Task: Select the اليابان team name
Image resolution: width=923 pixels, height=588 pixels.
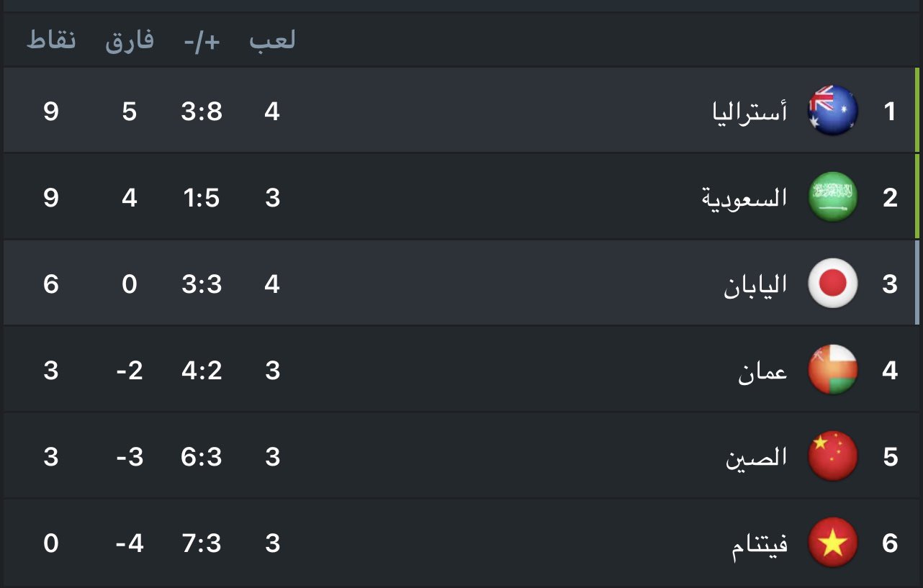Action: click(x=755, y=285)
